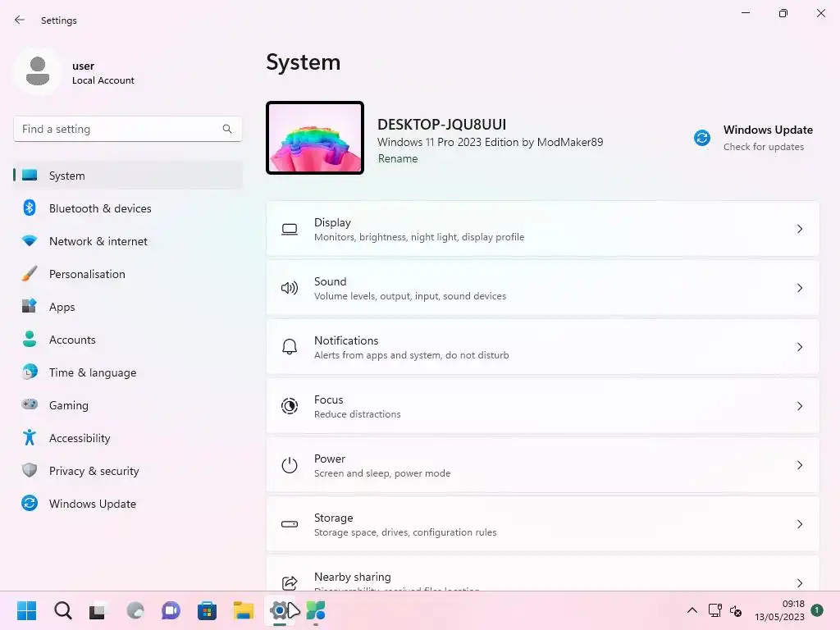The image size is (840, 630).
Task: Click the Accounts person icon
Action: point(30,339)
